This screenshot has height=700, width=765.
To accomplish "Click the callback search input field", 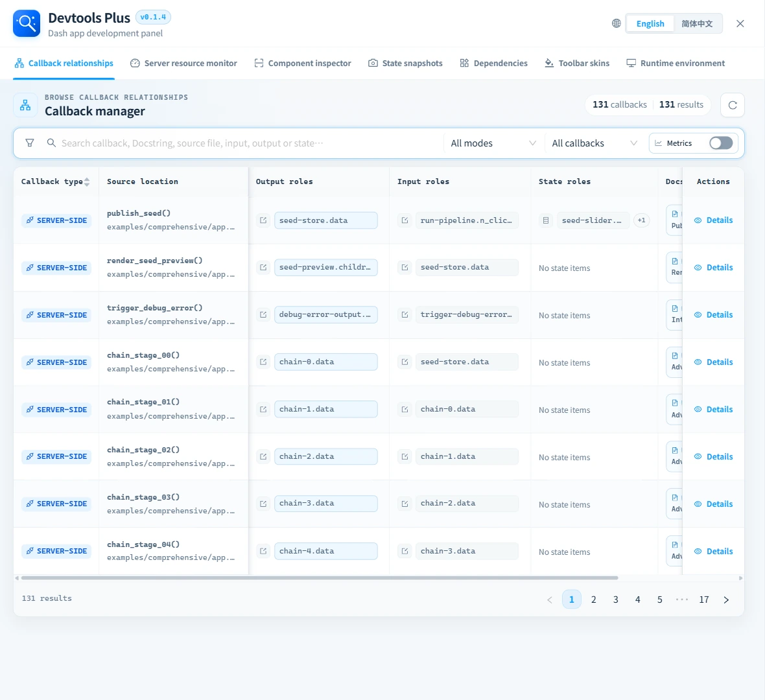I will (249, 143).
